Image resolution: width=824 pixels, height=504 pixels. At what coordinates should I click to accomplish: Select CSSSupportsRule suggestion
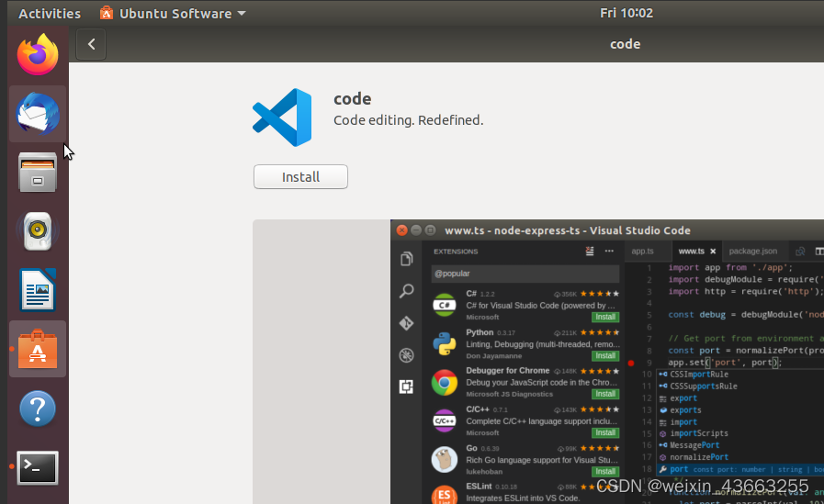704,386
